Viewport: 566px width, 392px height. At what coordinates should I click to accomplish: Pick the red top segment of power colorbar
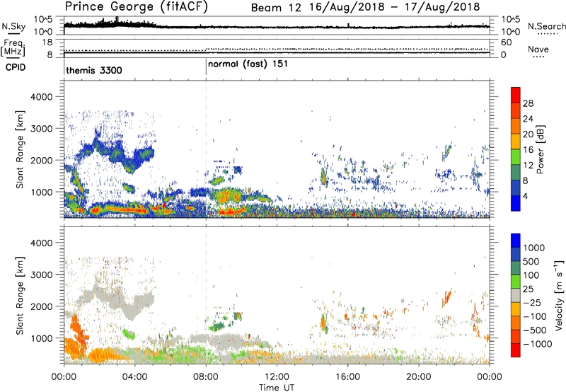(516, 95)
